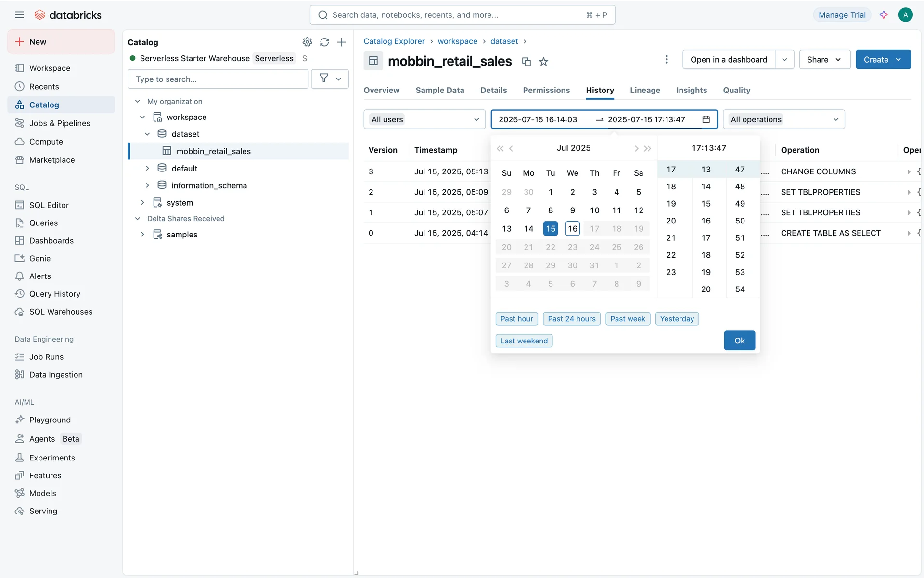Screen dimensions: 924x578
Task: Select July 16 in the calendar
Action: coord(572,229)
